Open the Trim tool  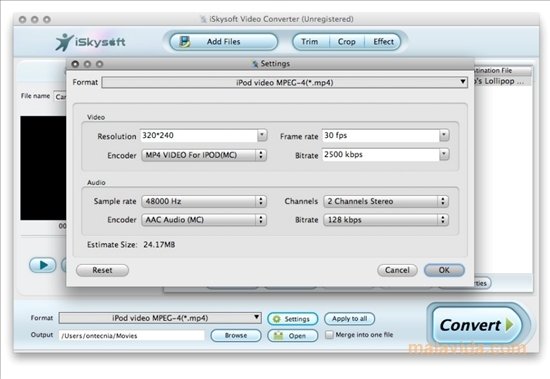[310, 42]
